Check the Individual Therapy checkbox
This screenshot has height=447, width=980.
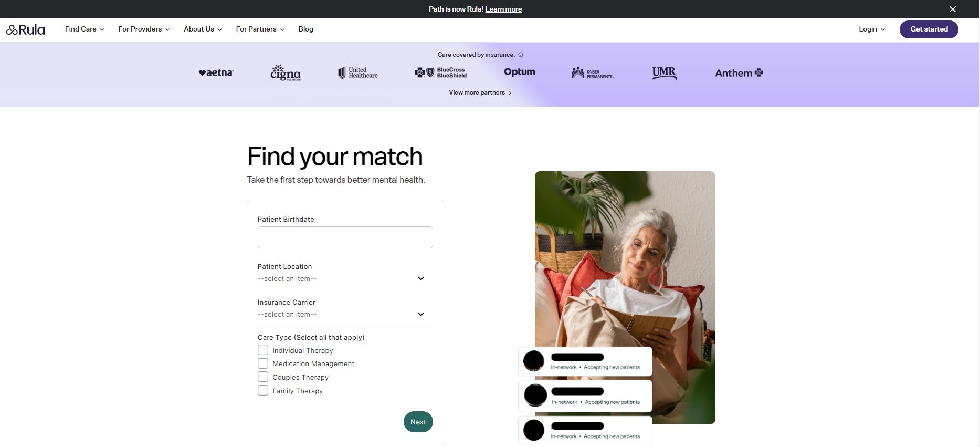coord(263,350)
